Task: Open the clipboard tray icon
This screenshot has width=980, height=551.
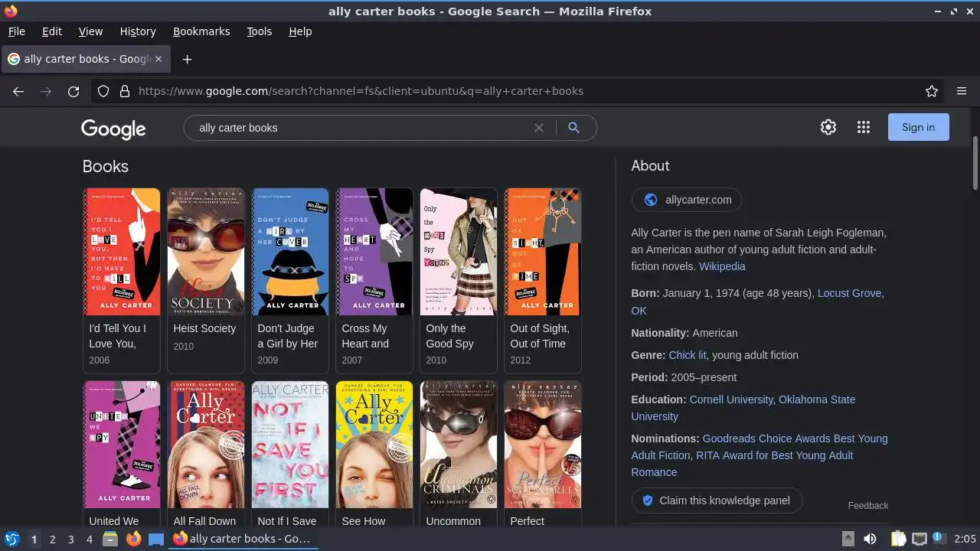Action: (x=899, y=539)
